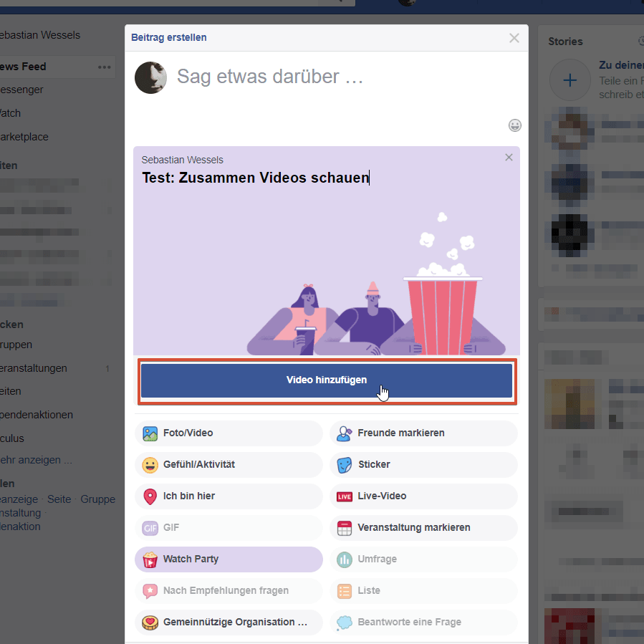The width and height of the screenshot is (644, 644).
Task: Open the Sticker option
Action: point(423,465)
